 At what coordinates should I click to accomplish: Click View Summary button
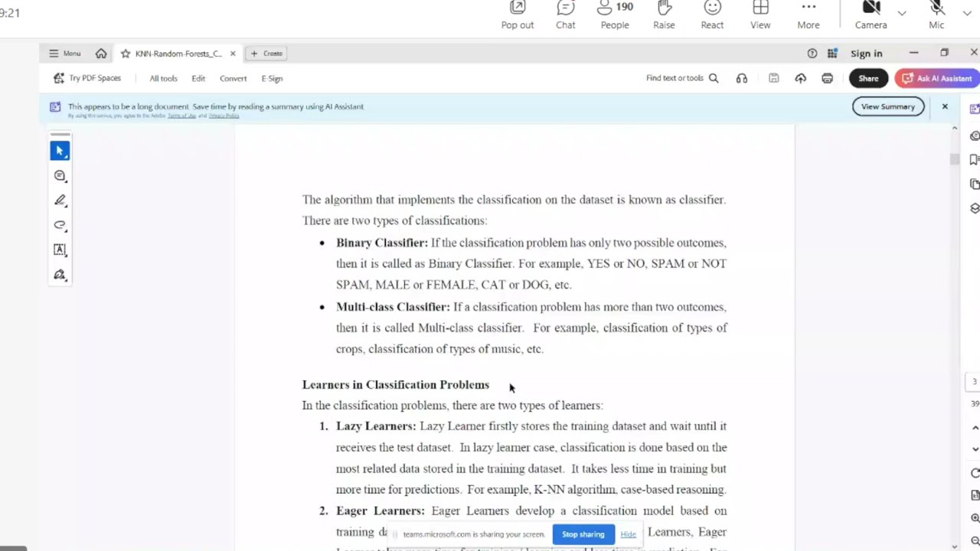[x=888, y=106]
